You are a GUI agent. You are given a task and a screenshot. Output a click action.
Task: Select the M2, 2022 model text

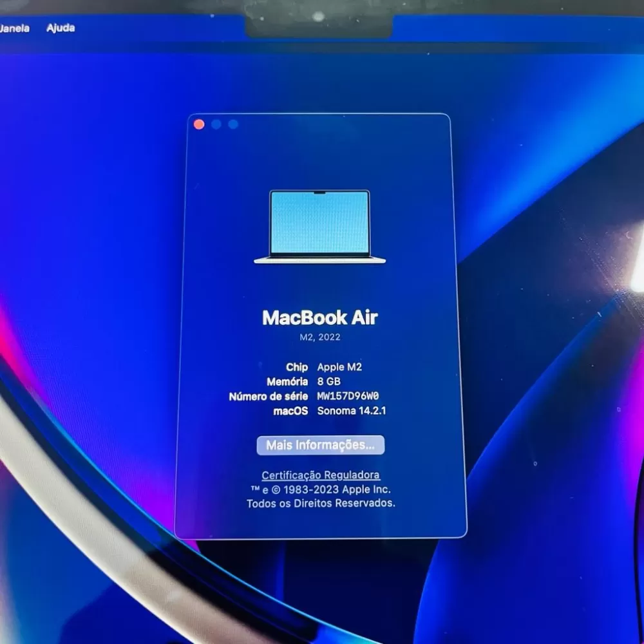(320, 337)
